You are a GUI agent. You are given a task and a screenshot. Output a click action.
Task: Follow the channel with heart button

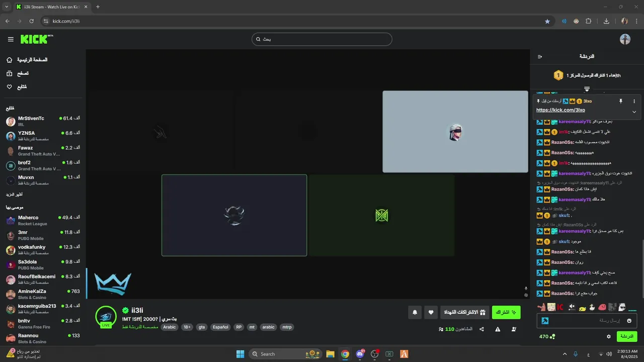point(431,312)
